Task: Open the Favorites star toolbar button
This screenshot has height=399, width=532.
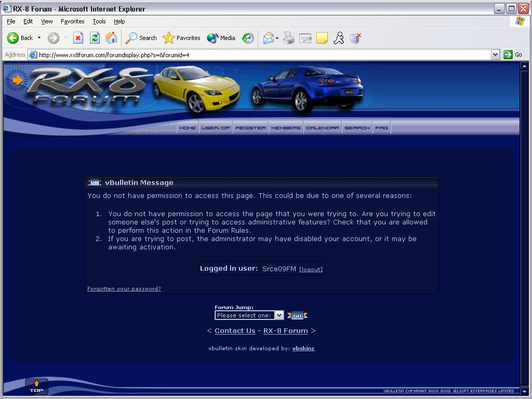Action: 181,38
